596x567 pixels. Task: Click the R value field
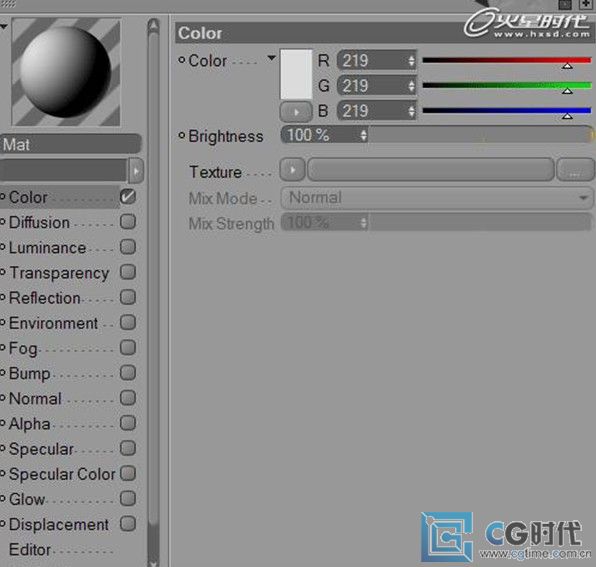click(372, 60)
